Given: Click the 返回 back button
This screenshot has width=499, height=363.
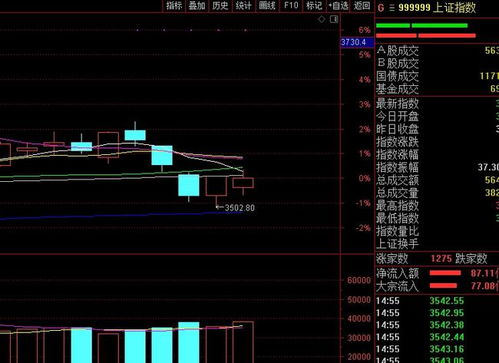Looking at the screenshot, I should pyautogui.click(x=362, y=6).
